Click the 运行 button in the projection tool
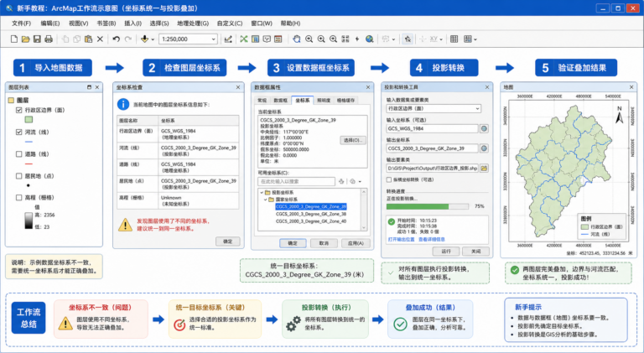Screen dimensions: 644x353 coord(445,252)
